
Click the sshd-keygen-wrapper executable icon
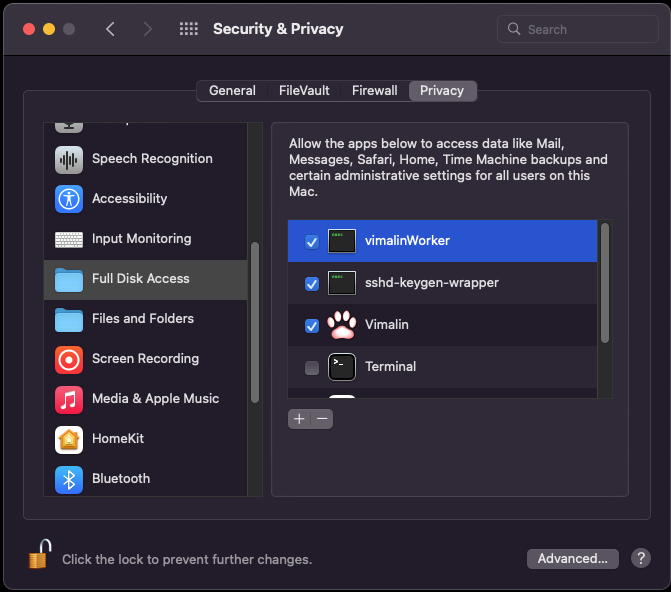coord(342,283)
